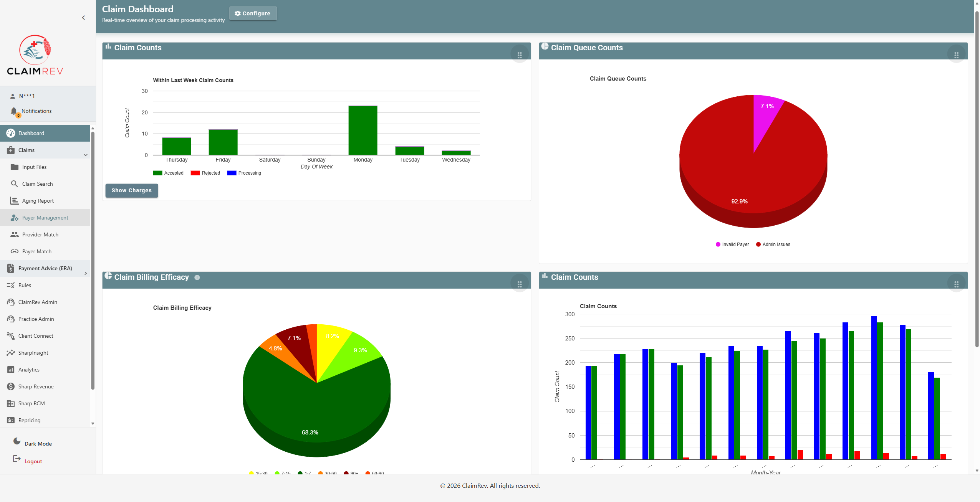The height and width of the screenshot is (502, 980).
Task: Click the sidebar scroll down arrow
Action: coord(93,424)
